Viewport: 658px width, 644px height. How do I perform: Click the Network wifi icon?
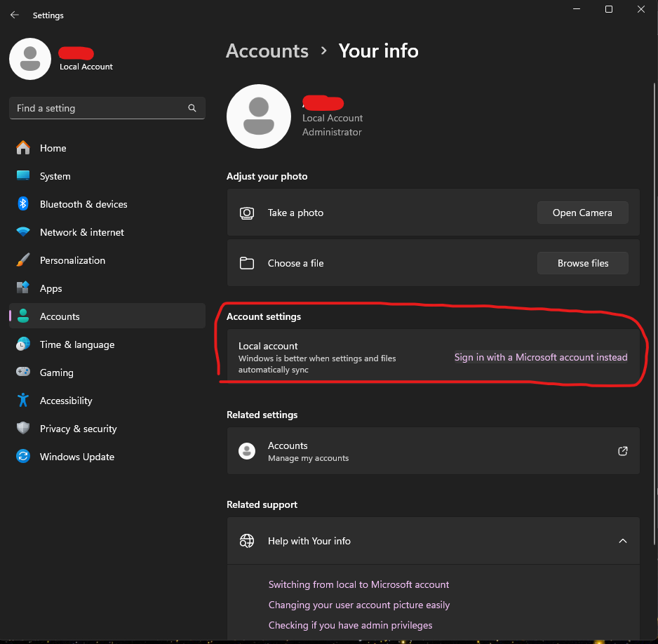pos(23,232)
